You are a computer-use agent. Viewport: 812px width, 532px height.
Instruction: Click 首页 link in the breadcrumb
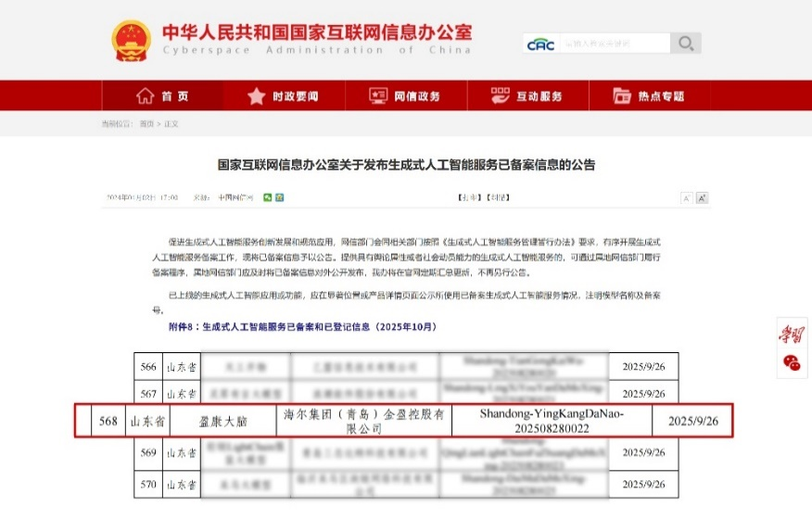(146, 123)
